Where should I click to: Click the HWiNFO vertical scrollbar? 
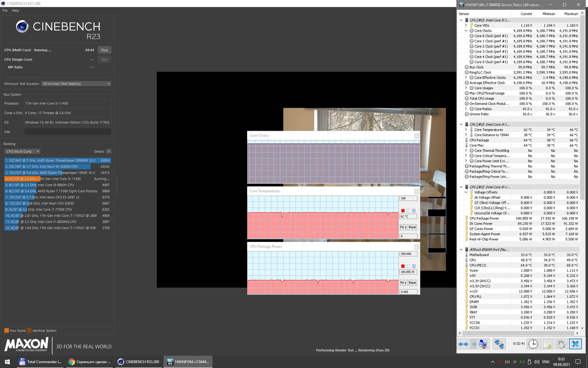click(x=583, y=170)
